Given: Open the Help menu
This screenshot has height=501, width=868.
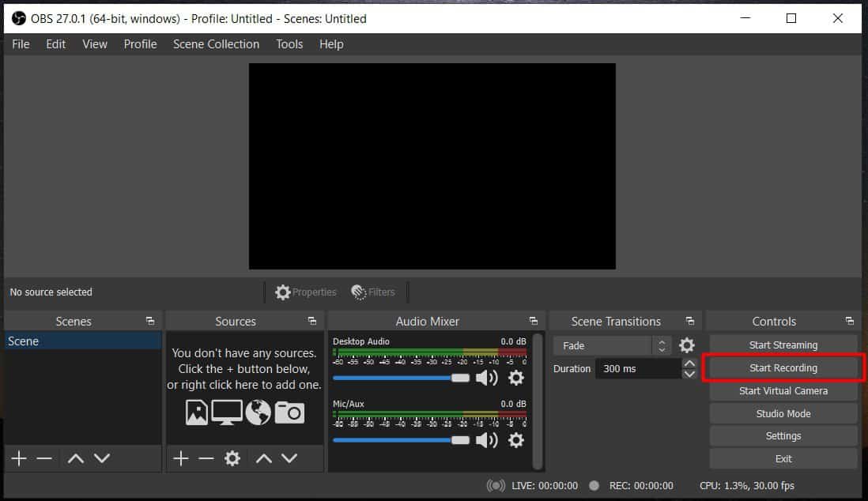Looking at the screenshot, I should pos(331,44).
